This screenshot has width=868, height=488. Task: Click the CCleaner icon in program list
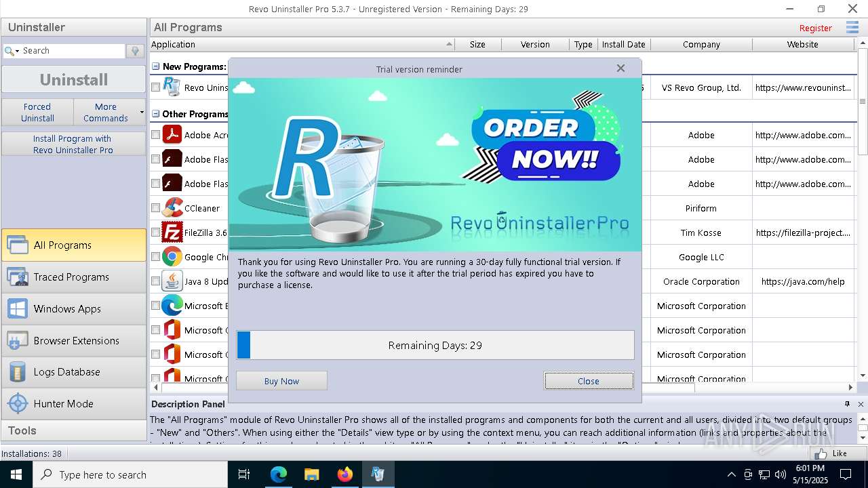click(172, 208)
